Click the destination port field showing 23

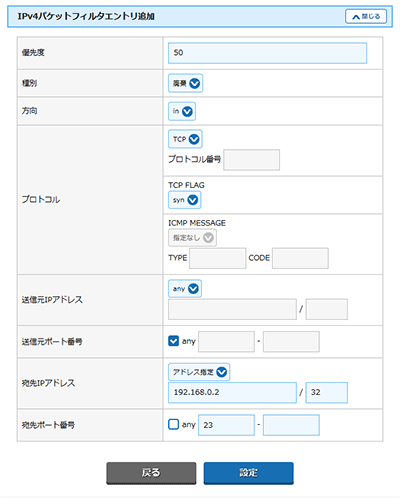click(226, 425)
